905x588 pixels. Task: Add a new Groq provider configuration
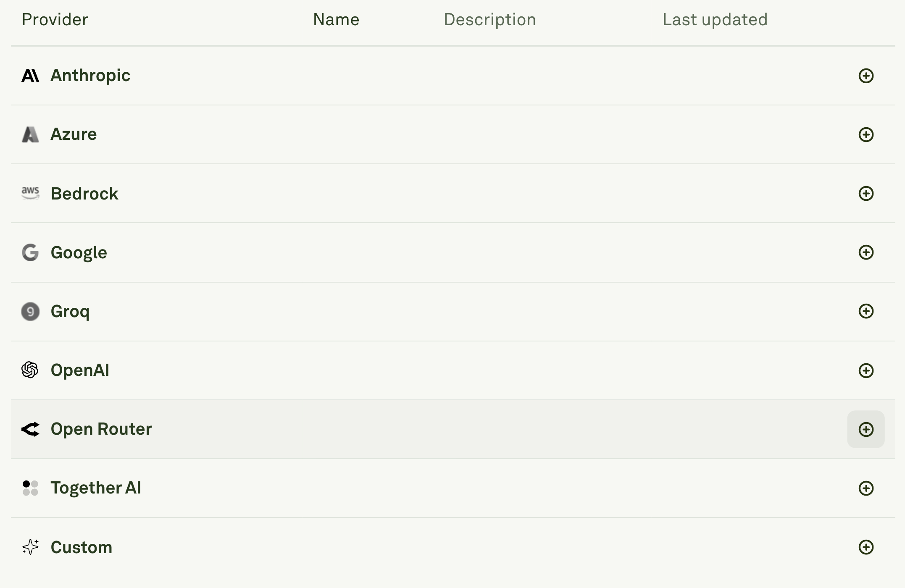[x=866, y=311]
